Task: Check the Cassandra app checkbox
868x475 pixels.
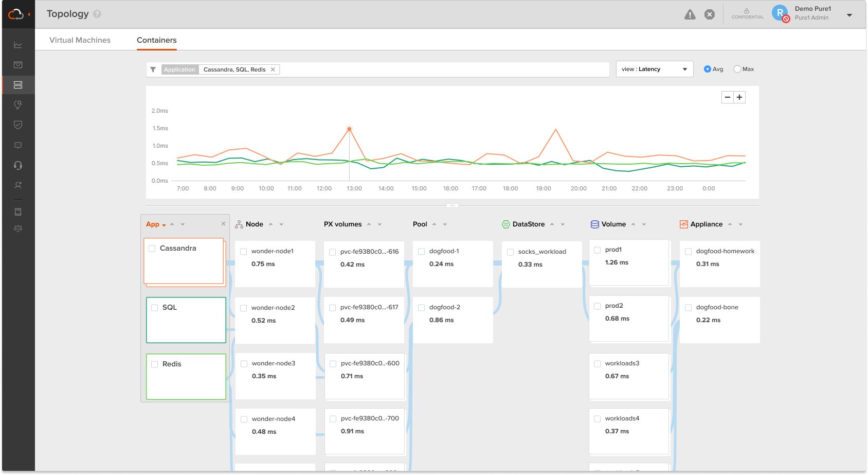Action: click(152, 249)
